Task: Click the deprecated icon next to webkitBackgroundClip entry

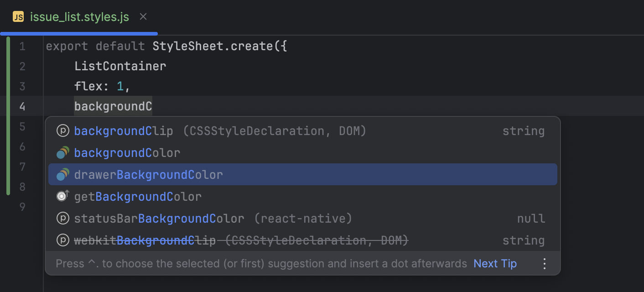Action: (63, 240)
